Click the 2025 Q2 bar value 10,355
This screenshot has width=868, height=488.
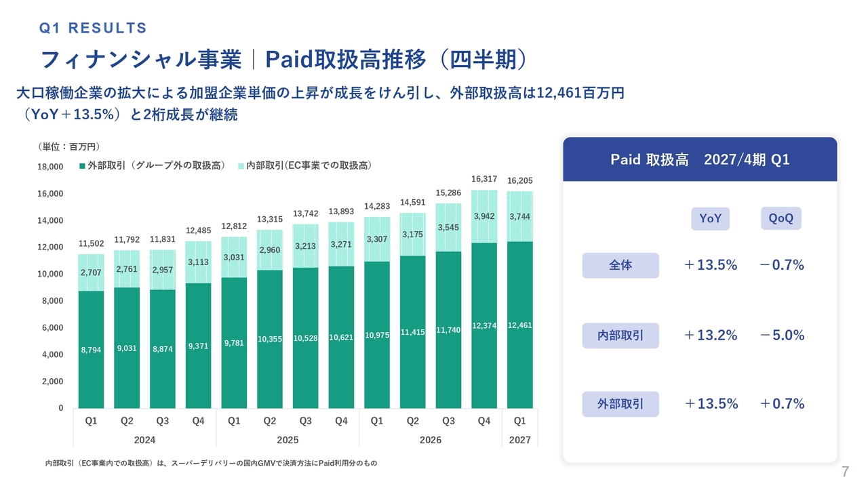pyautogui.click(x=270, y=339)
